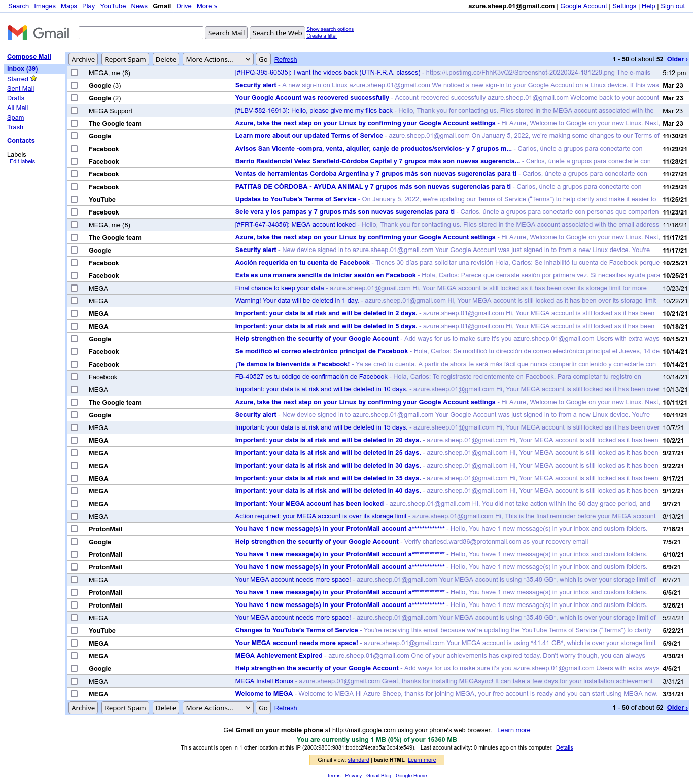The height and width of the screenshot is (784, 693).
Task: Click the top Delete button
Action: coord(166,59)
